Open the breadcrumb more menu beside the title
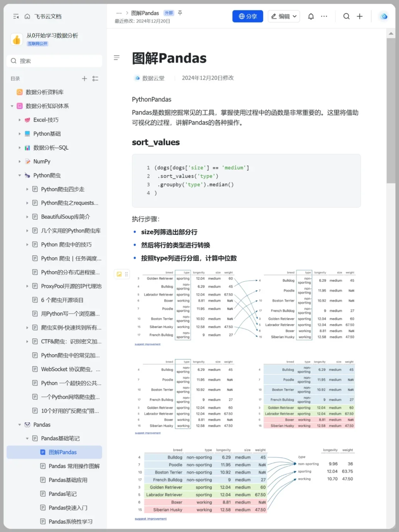Screen dimensions: 399x532 (x=119, y=13)
